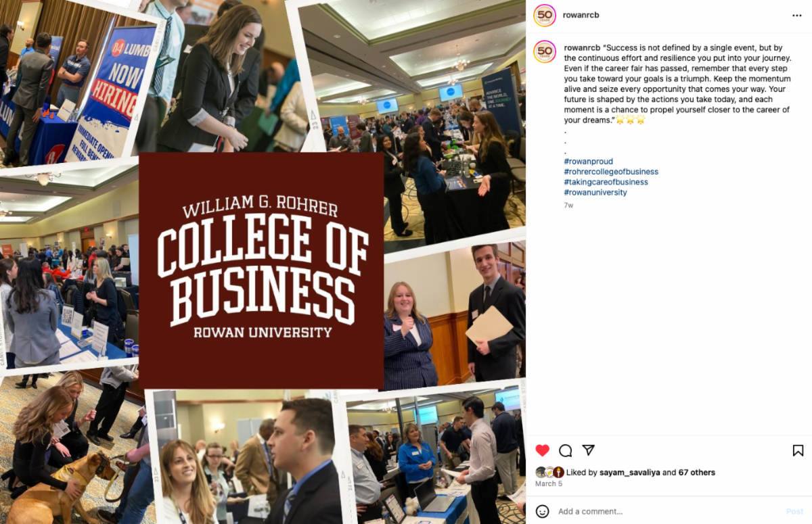Viewport: 812px width, 524px height.
Task: Unlike the post using the red heart
Action: tap(542, 450)
